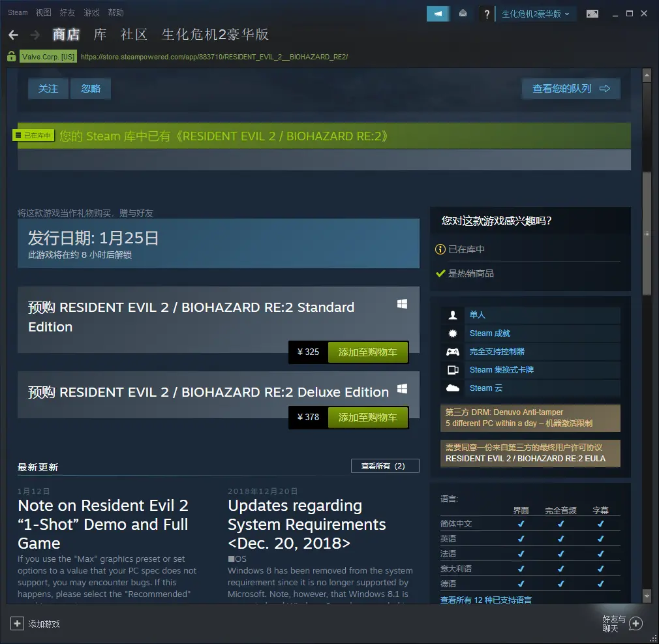Open the Steam menu
This screenshot has width=659, height=644.
[x=18, y=12]
